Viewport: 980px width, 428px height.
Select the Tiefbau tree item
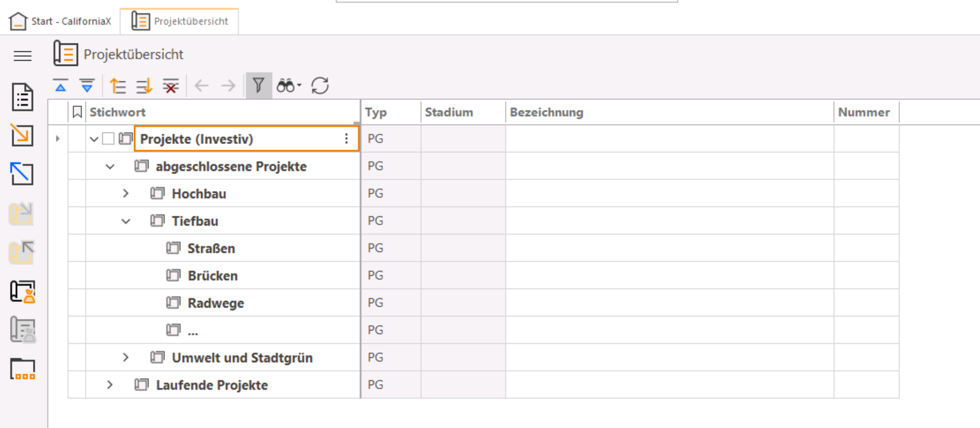click(x=195, y=221)
